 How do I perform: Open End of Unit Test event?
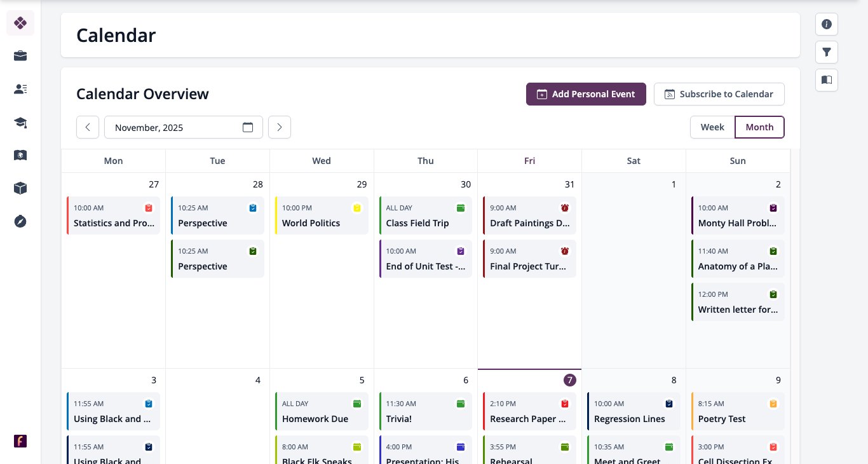(x=426, y=259)
